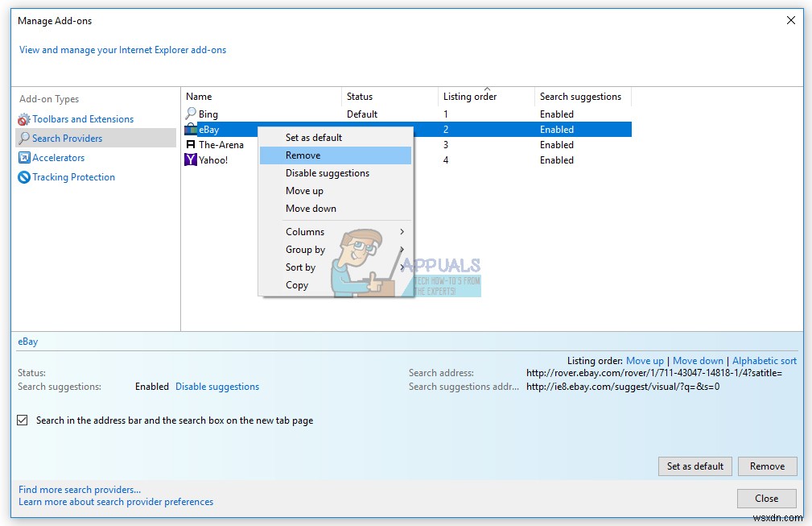Choose Remove from the context menu
Image resolution: width=812 pixels, height=526 pixels.
[304, 155]
